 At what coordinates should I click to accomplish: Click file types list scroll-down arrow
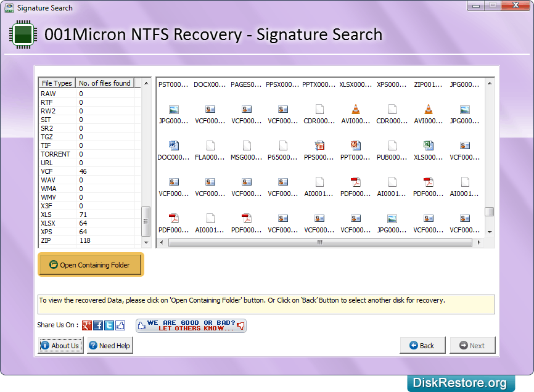pos(146,242)
